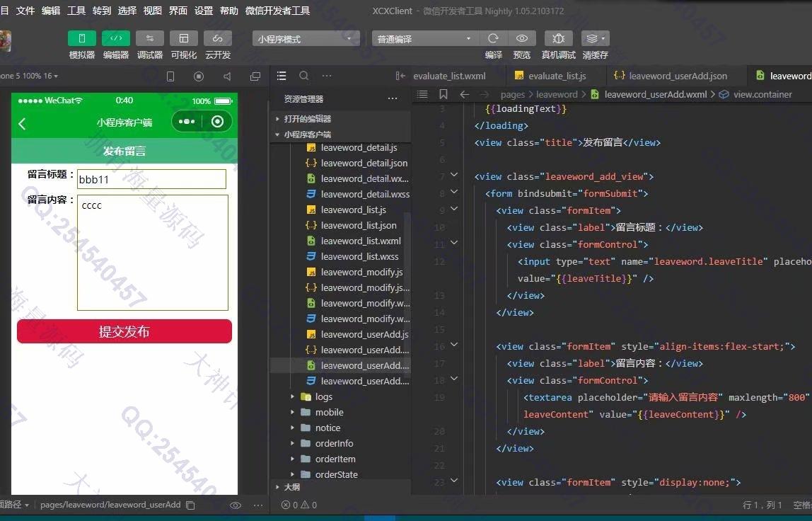Viewport: 812px width, 521px height.
Task: Open the simulator device model dropdown
Action: [29, 76]
